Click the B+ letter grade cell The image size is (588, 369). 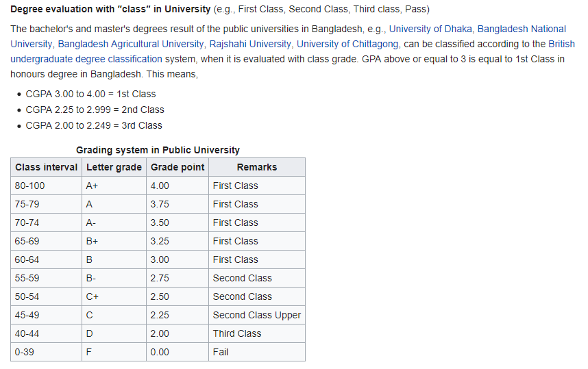point(93,241)
